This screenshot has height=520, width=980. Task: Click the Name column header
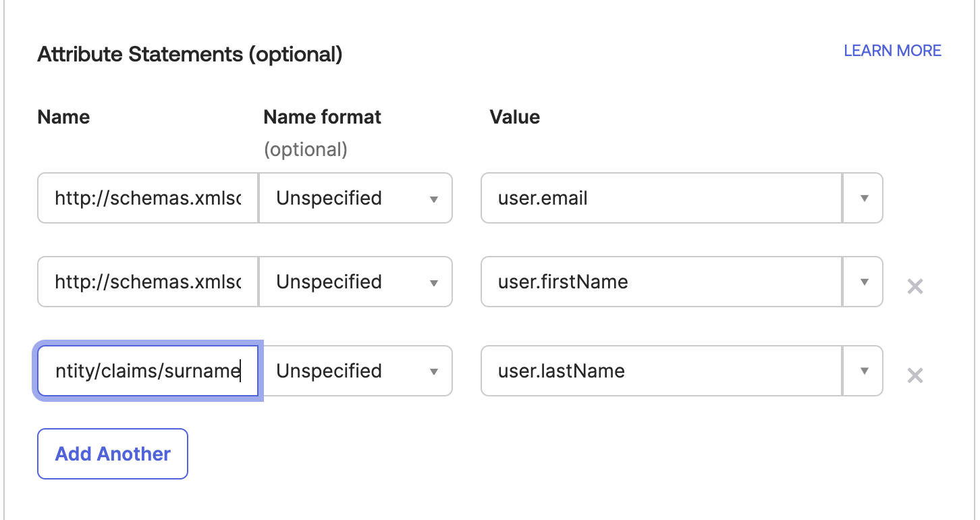click(x=63, y=116)
